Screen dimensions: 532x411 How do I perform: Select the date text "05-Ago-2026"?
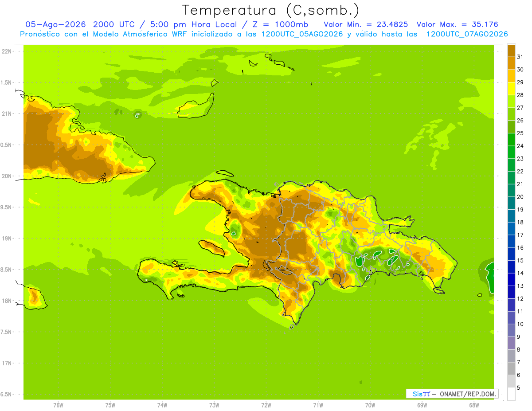point(55,24)
